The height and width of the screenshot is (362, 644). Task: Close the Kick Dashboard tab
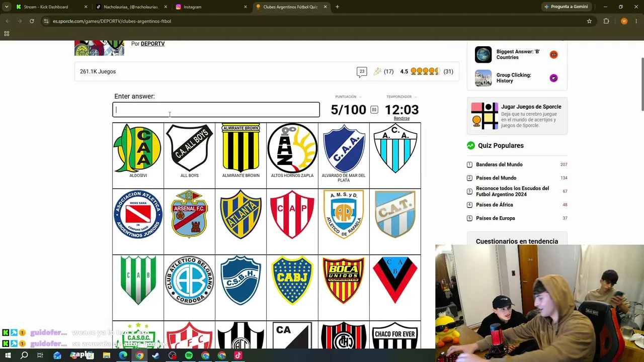pos(86,7)
